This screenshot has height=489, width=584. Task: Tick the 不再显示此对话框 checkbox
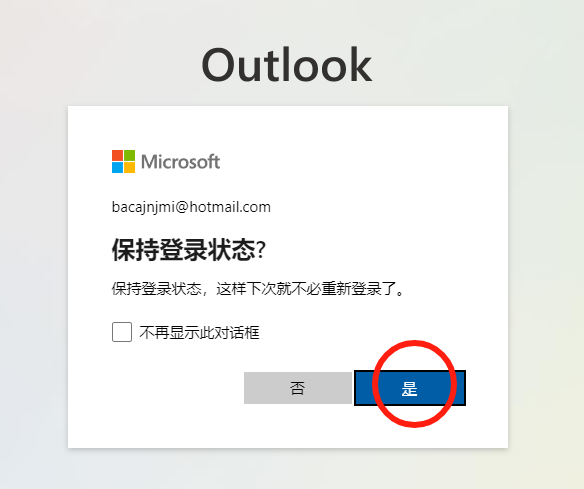[122, 332]
